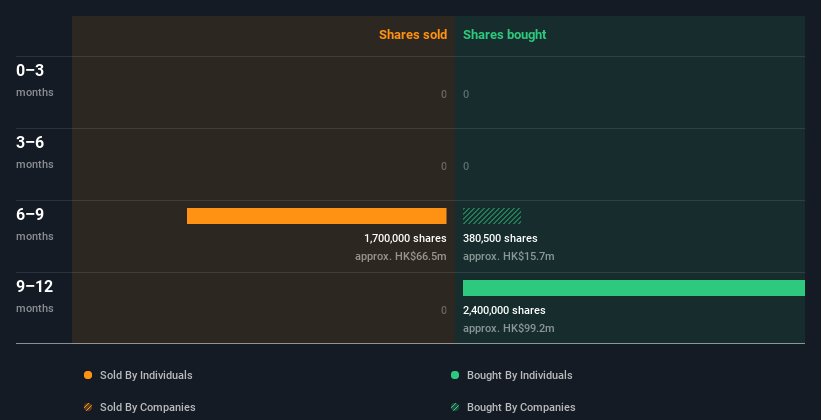Click the green Bought By Individuals legend dot
The width and height of the screenshot is (821, 420).
pyautogui.click(x=455, y=375)
